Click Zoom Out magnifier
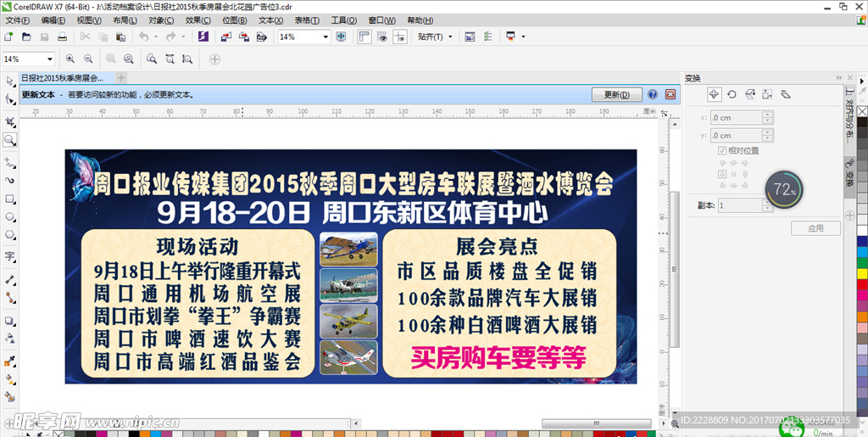Viewport: 868px width, 437px height. (x=88, y=59)
